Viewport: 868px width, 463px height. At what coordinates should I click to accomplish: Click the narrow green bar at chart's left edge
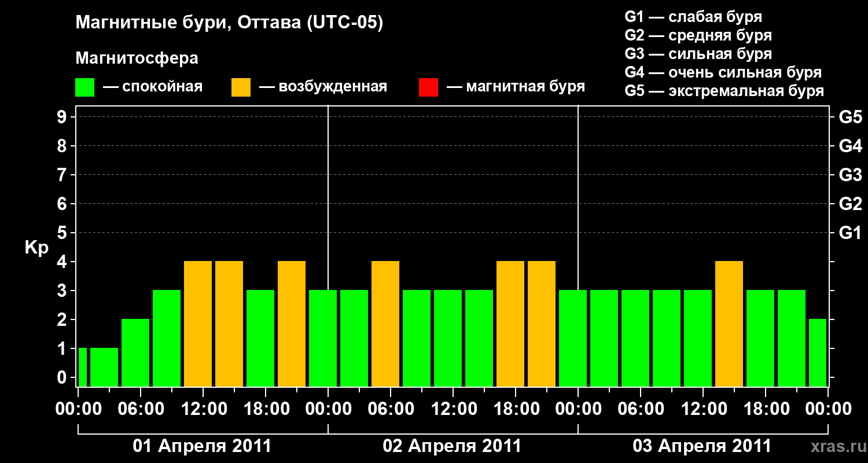pos(82,367)
